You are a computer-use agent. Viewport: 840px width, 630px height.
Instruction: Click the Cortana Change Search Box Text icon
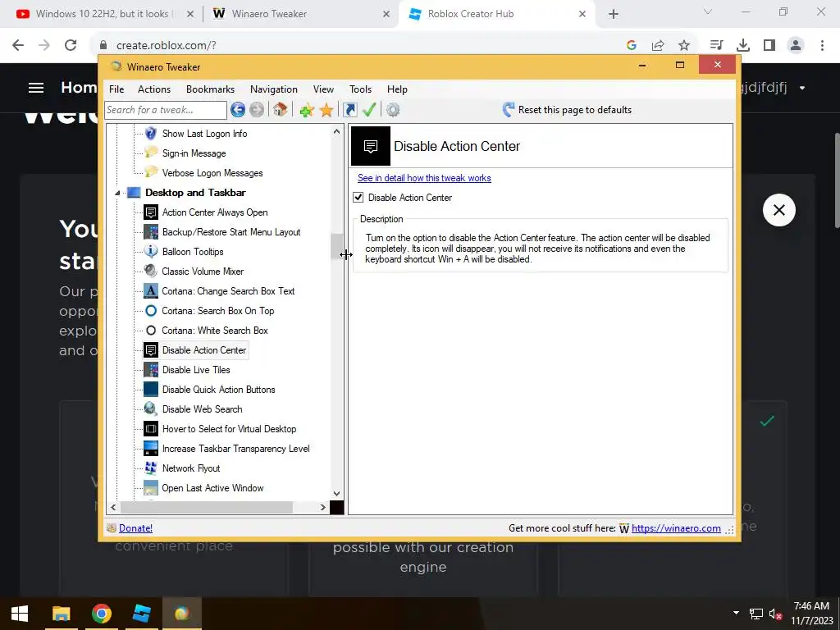click(151, 291)
